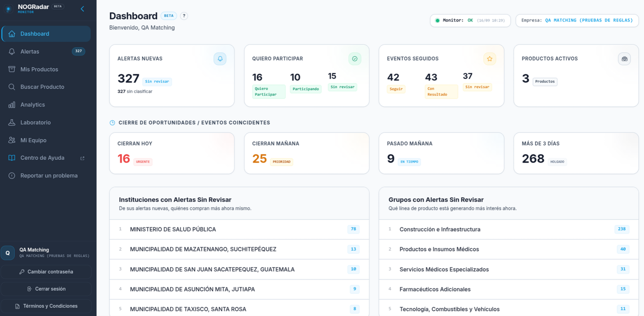Click the Mi Equipo people icon
This screenshot has height=316, width=644.
pos(12,140)
